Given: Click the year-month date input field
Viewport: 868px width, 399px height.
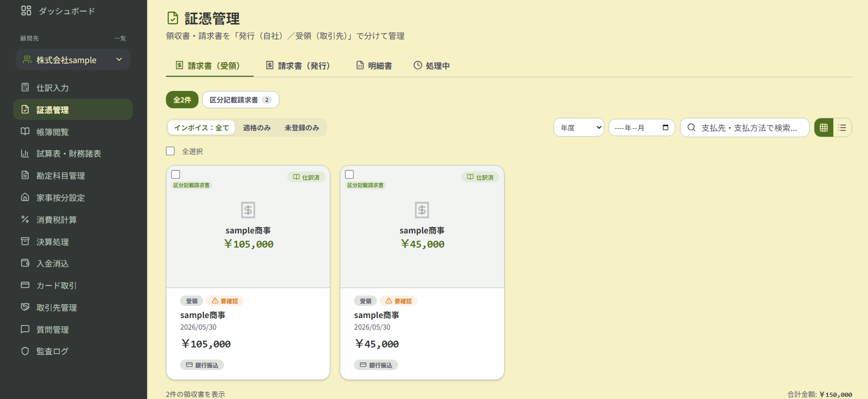Looking at the screenshot, I should (x=642, y=127).
